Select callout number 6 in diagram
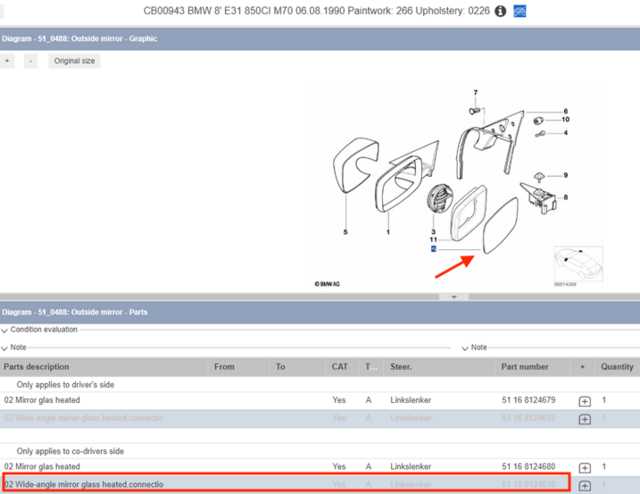640x494 pixels. click(x=566, y=111)
